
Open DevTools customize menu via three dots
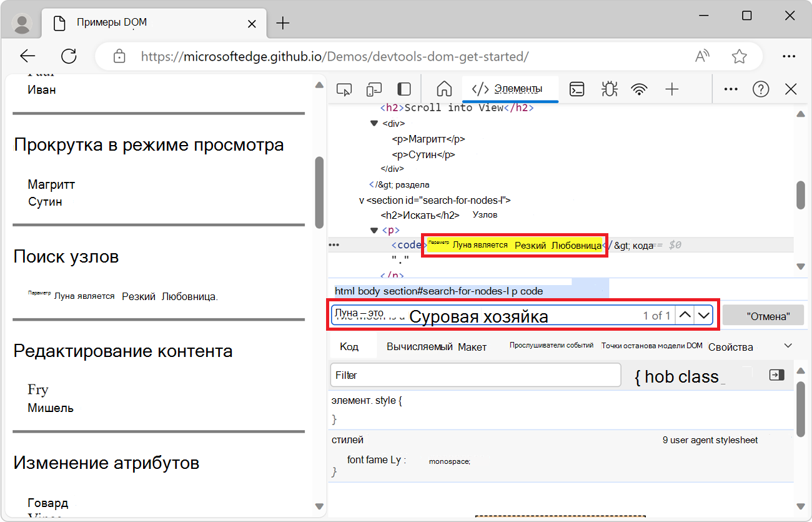click(730, 89)
